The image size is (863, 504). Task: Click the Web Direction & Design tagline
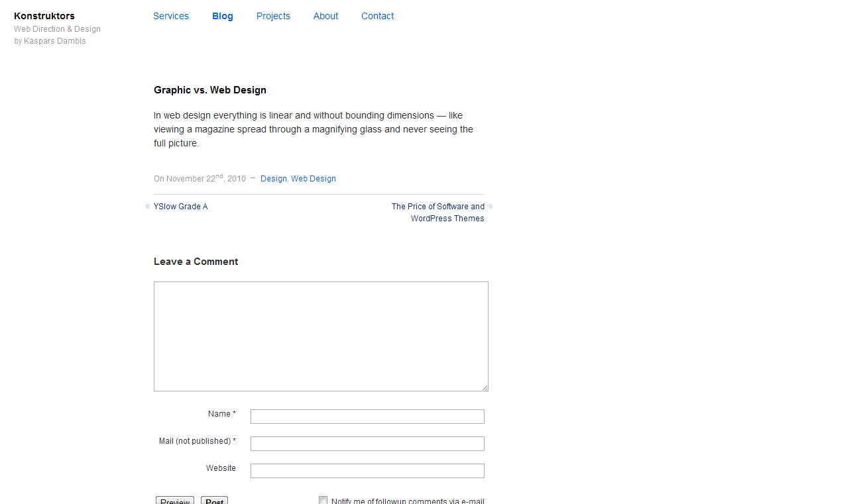click(57, 29)
